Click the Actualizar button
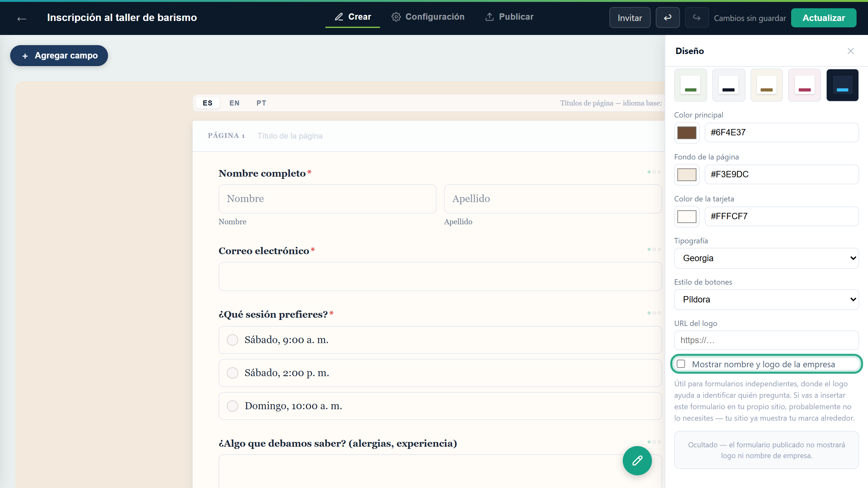The width and height of the screenshot is (868, 488). click(824, 18)
